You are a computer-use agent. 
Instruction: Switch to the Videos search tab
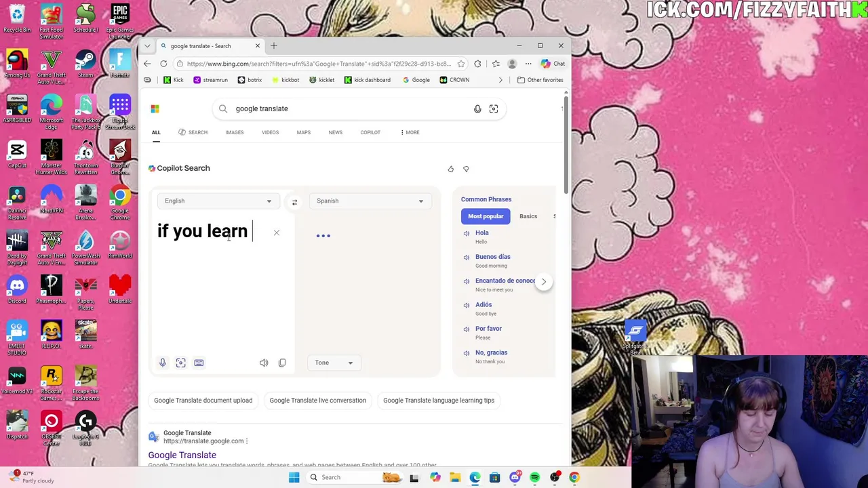point(270,132)
